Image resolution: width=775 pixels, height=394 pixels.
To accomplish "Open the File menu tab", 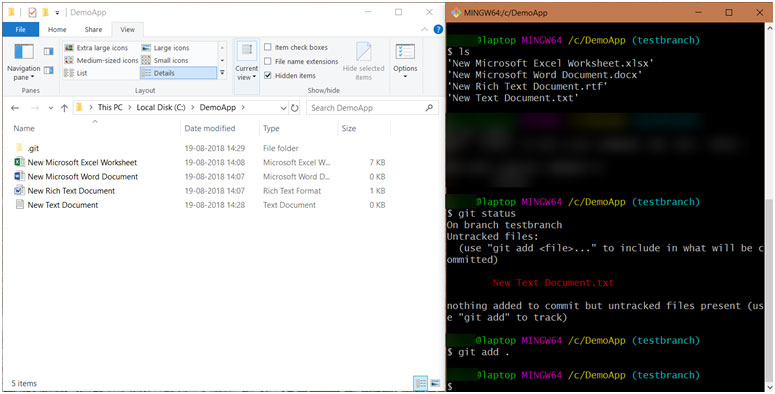I will [x=21, y=30].
